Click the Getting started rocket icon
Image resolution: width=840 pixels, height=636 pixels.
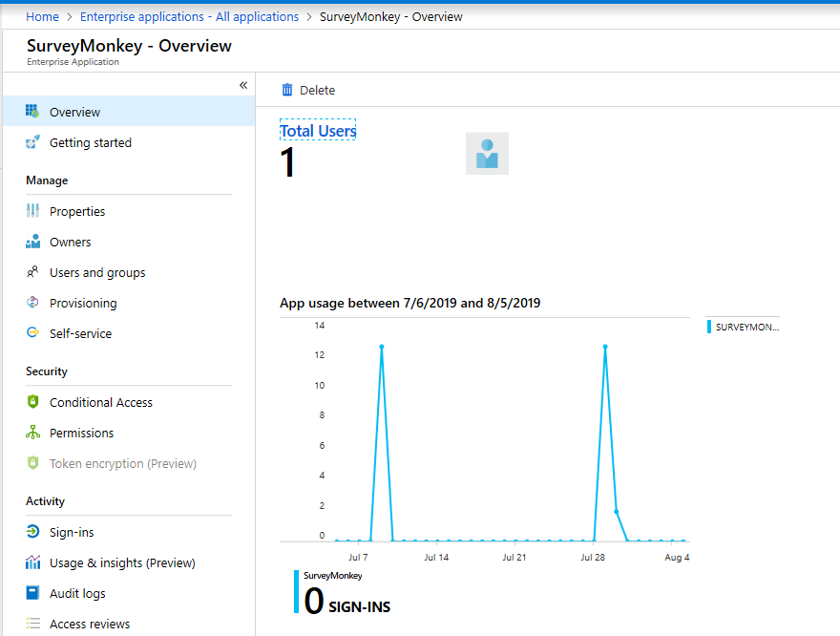pos(32,142)
